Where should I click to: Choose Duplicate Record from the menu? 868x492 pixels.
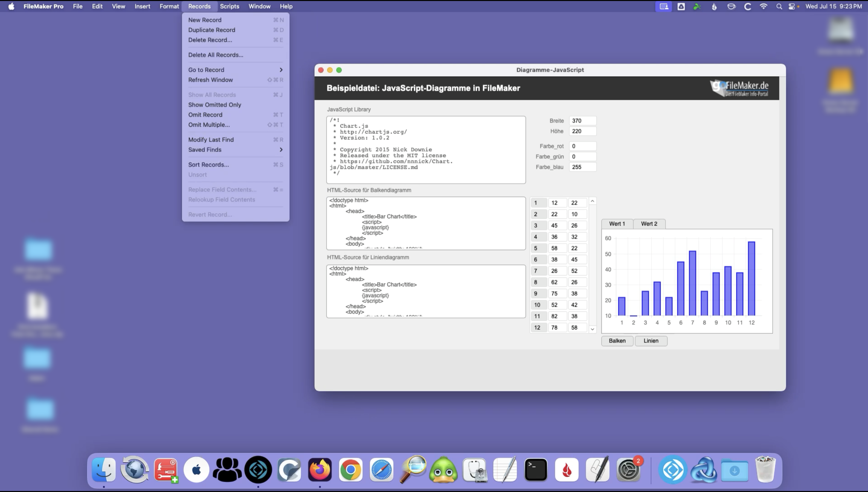click(235, 30)
